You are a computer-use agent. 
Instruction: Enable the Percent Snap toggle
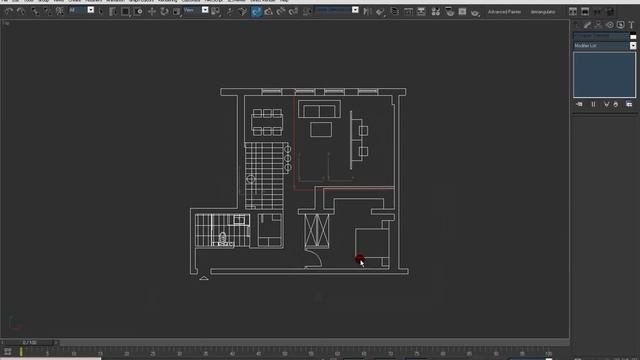tap(281, 12)
